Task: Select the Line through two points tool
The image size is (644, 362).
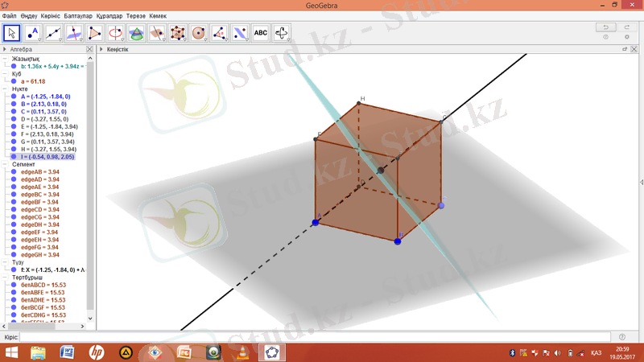Action: tap(54, 33)
